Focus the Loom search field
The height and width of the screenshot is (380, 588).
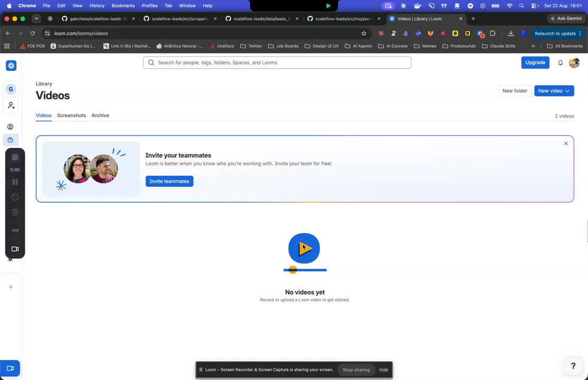(x=277, y=63)
